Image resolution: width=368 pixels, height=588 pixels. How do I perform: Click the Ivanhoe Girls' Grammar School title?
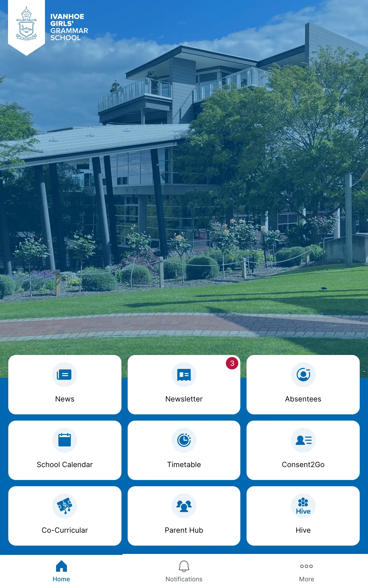coord(69,27)
